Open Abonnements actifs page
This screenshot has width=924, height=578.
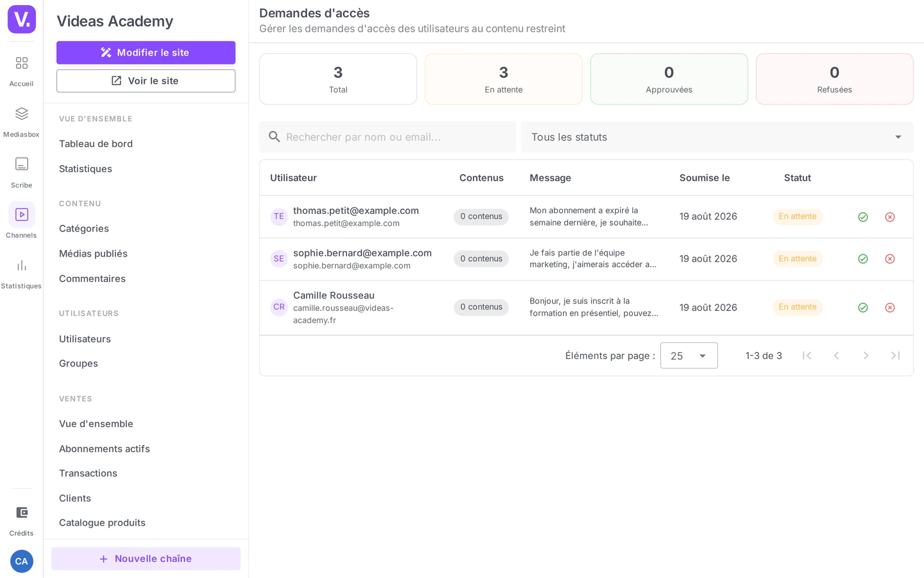point(105,449)
